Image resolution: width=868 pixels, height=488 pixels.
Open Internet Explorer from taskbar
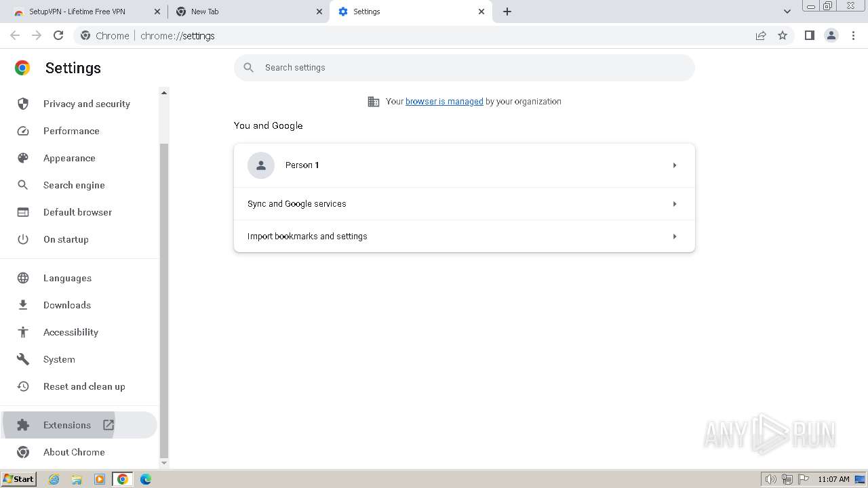(54, 479)
